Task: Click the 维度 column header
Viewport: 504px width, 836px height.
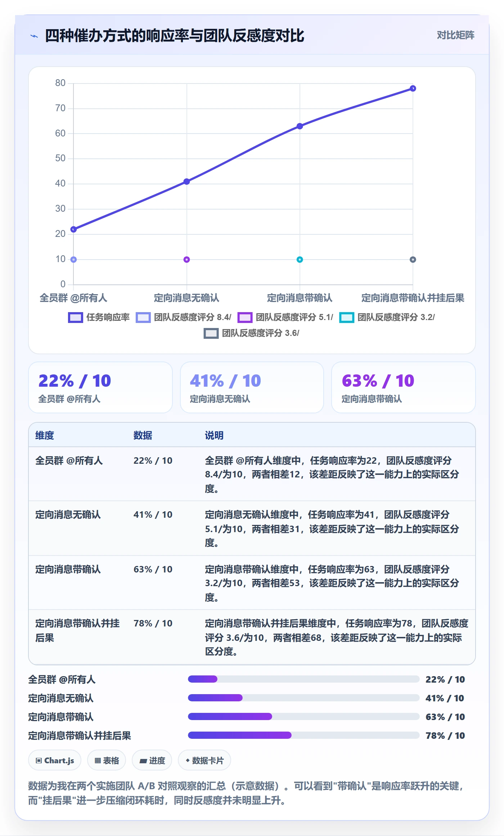Action: tap(45, 435)
